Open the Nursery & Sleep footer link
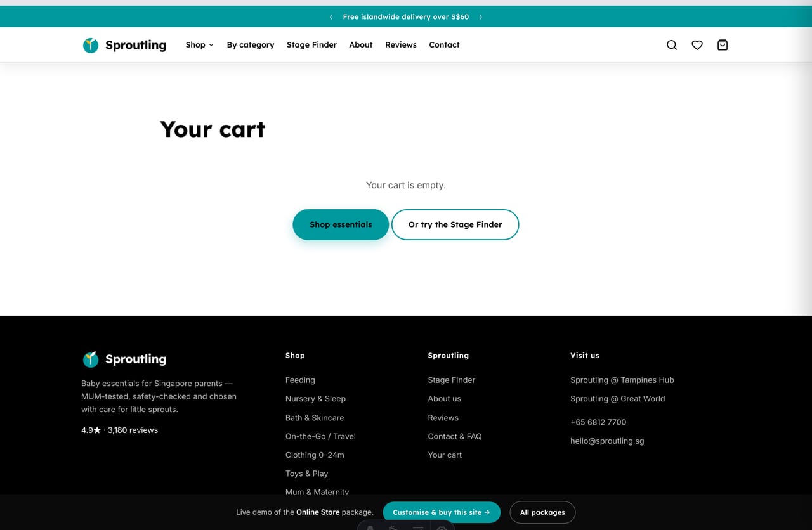Image resolution: width=812 pixels, height=530 pixels. 315,399
